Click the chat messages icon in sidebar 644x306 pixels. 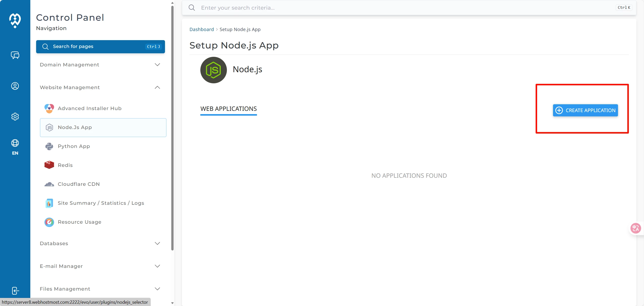tap(15, 55)
